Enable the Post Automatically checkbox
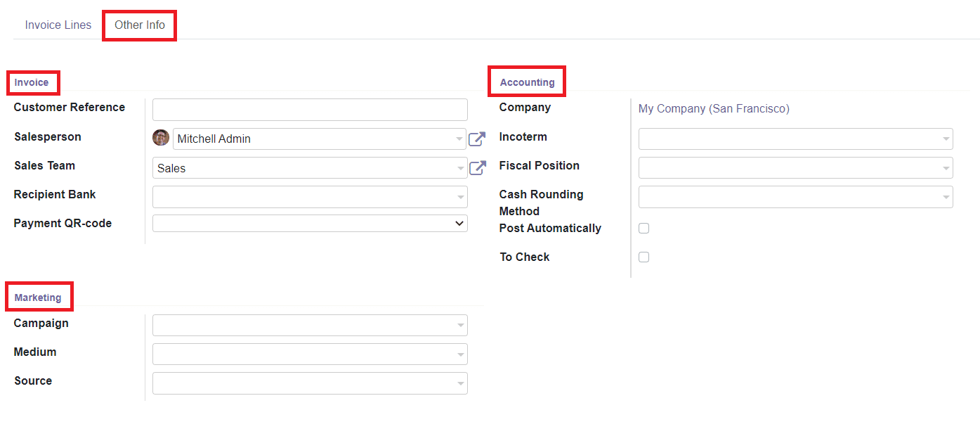The height and width of the screenshot is (429, 980). [644, 228]
